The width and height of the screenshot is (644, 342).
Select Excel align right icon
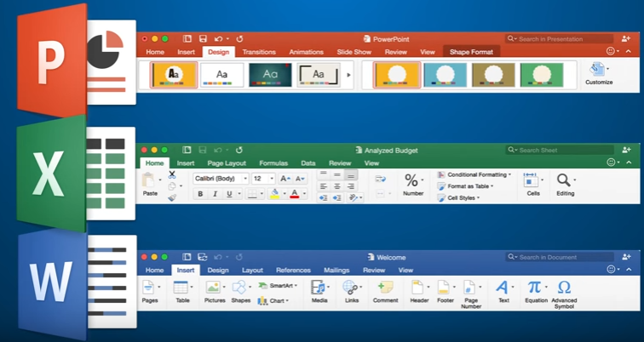(351, 186)
